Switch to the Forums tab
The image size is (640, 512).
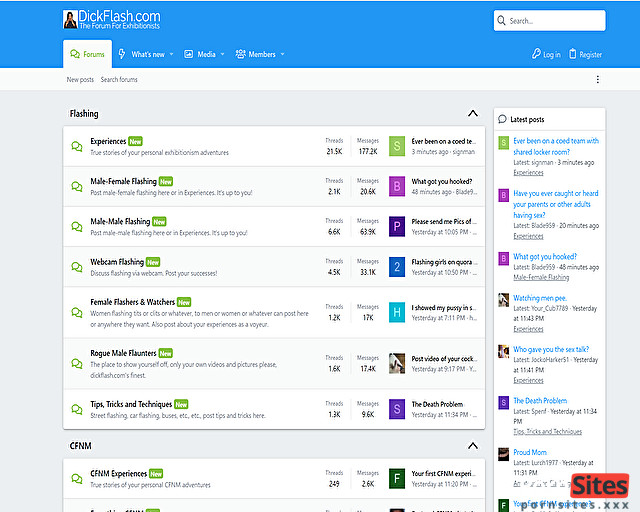(x=87, y=54)
